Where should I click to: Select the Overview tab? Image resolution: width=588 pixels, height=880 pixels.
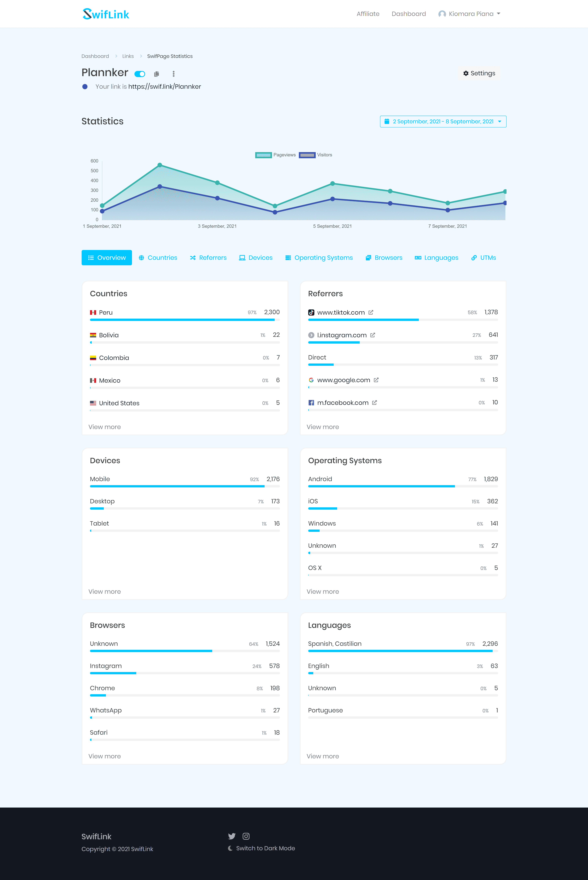(107, 258)
